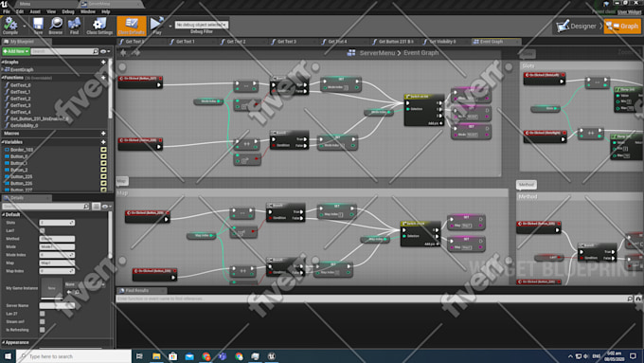644x363 pixels.
Task: Click the Map Index value spinner field
Action: pos(57,271)
